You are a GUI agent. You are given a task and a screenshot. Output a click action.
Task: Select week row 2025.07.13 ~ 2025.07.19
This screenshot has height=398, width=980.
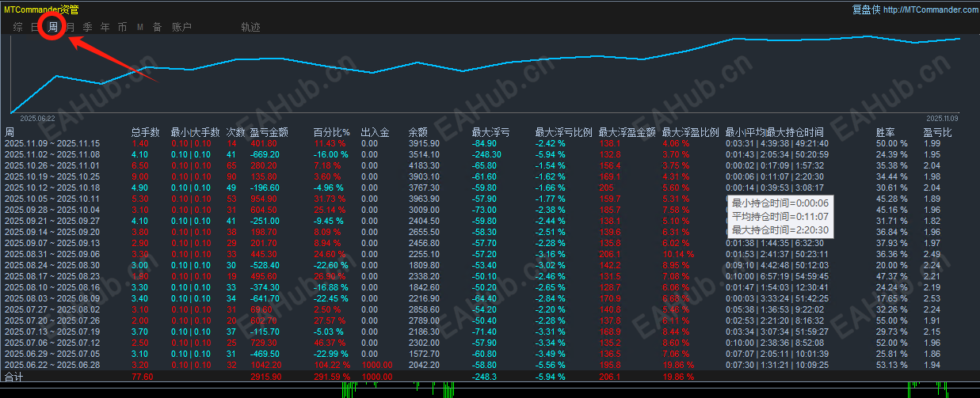[490, 331]
